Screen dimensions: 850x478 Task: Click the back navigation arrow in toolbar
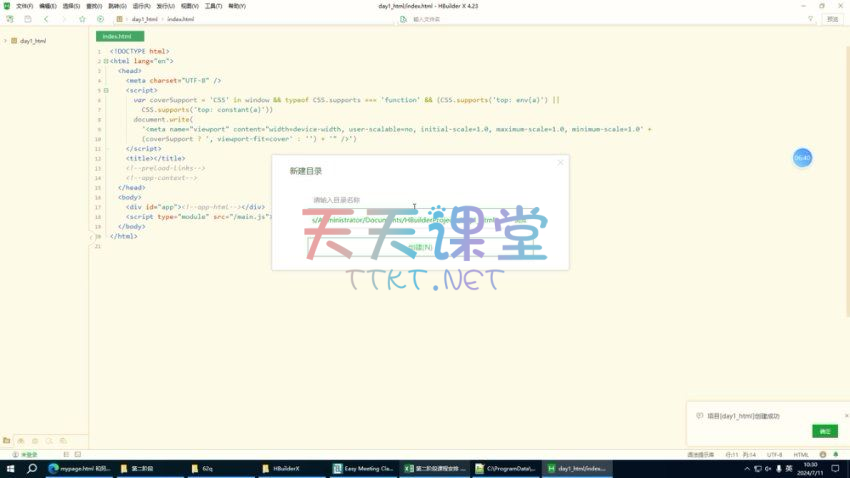[x=46, y=19]
